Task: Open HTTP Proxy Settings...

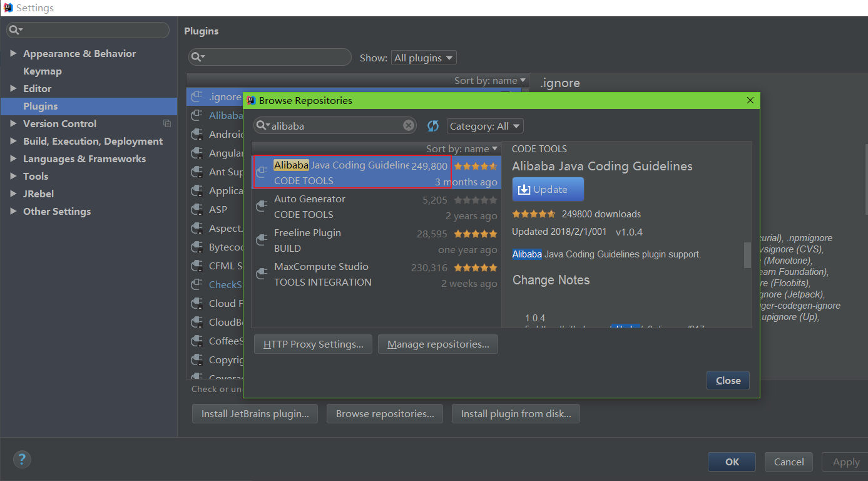Action: pyautogui.click(x=313, y=344)
